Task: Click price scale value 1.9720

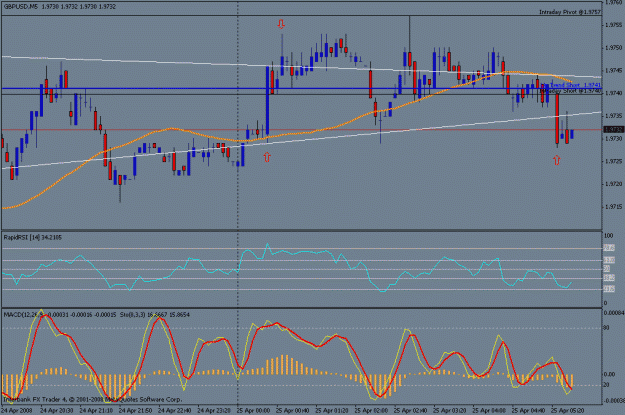Action: click(613, 184)
